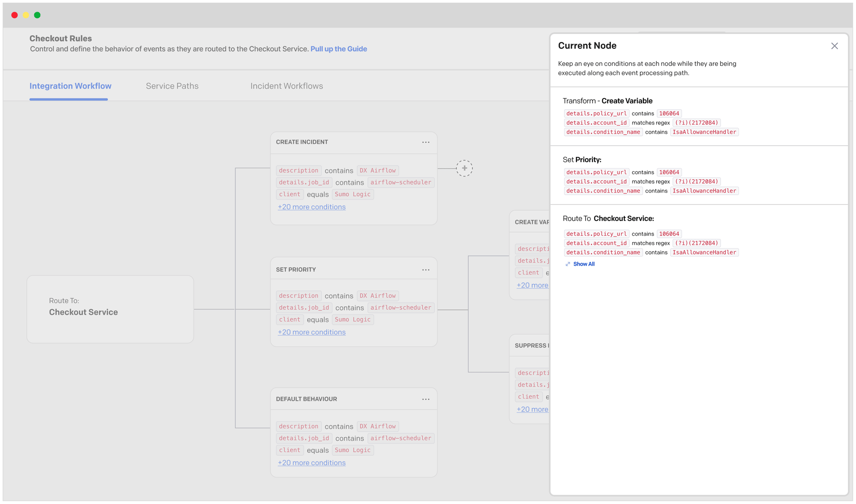
Task: Click Show All under Route To Checkout Service
Action: [584, 264]
